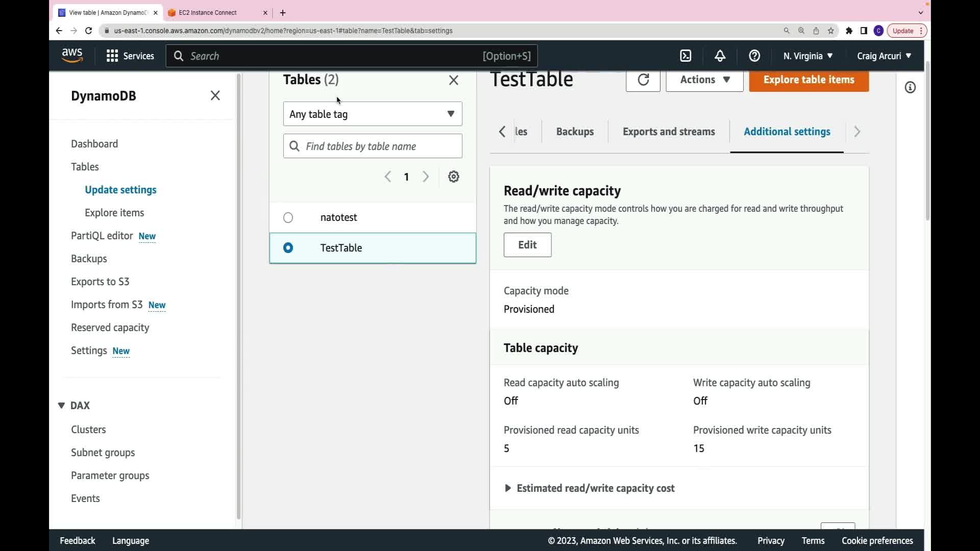Edit the read/write capacity settings
Viewport: 980px width, 551px height.
(527, 245)
